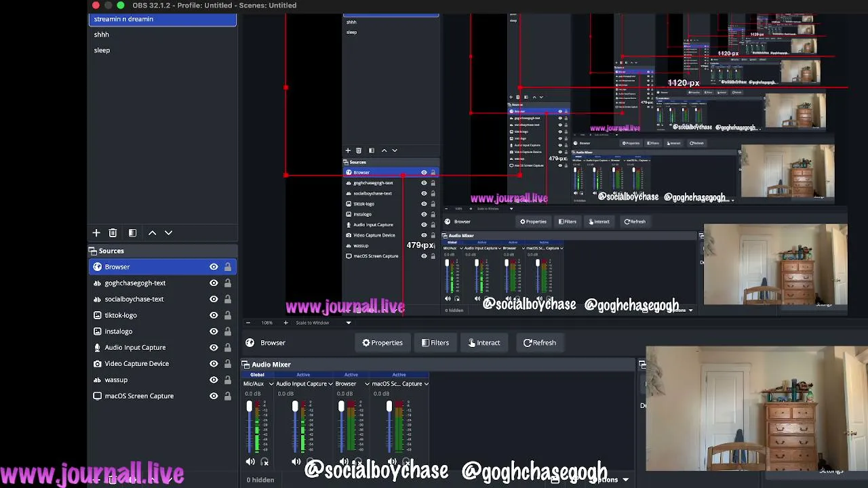Open the Options dropdown arrow in the mixer footer
This screenshot has width=868, height=488.
click(x=625, y=480)
